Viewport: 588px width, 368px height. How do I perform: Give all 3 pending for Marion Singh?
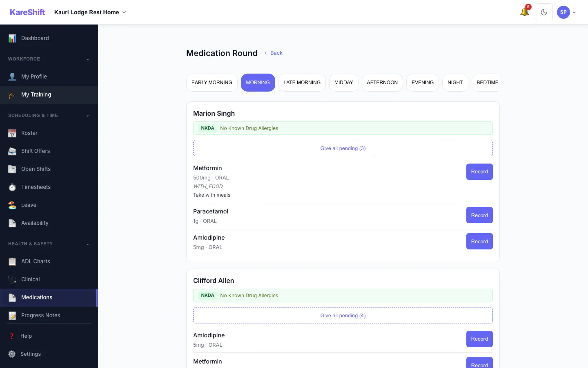click(343, 148)
